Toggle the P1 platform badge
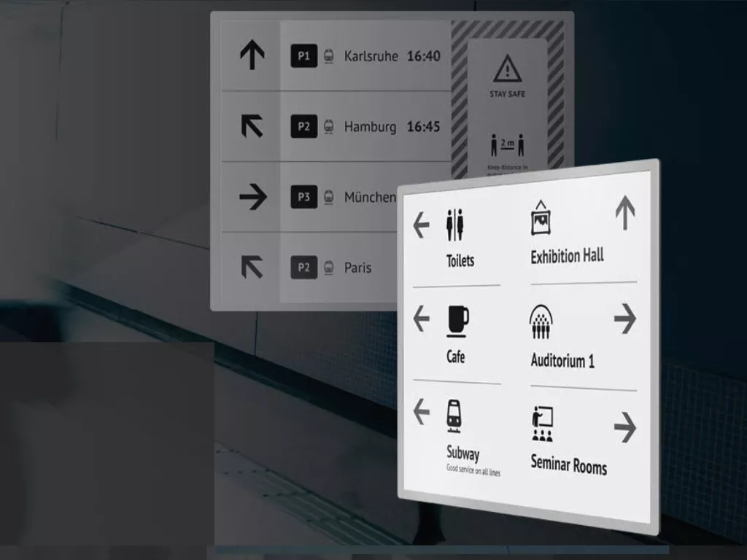Screen dimensions: 747x560 [304, 56]
